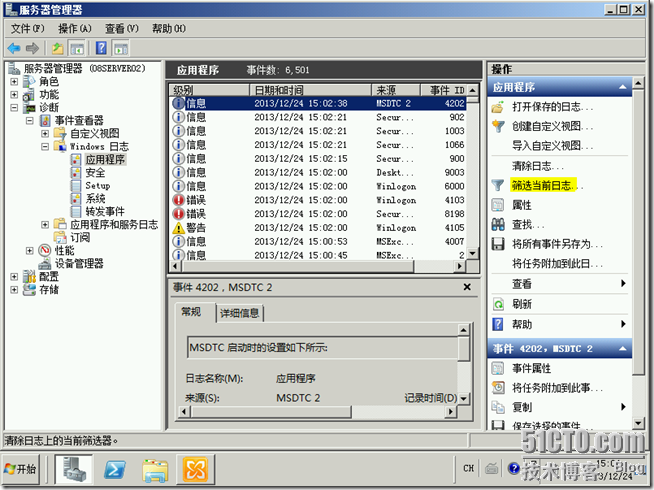Click the 刷新 refresh icon
The width and height of the screenshot is (654, 490).
point(498,304)
